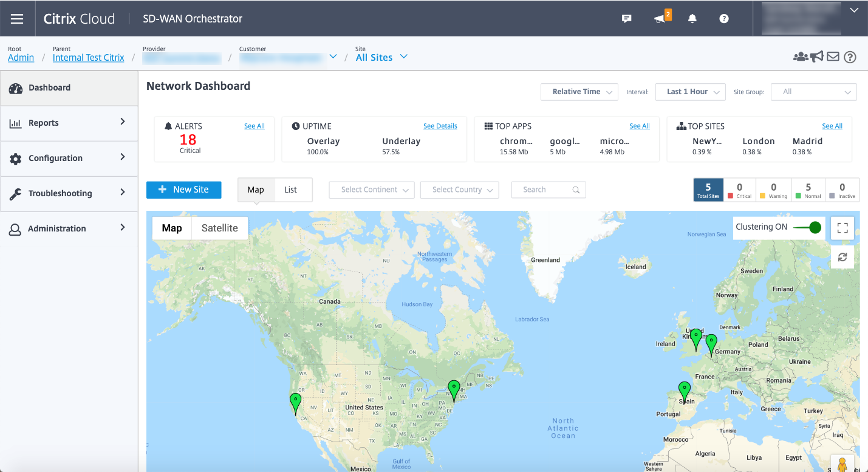This screenshot has width=868, height=472.
Task: Open the Select Continent dropdown
Action: (x=372, y=190)
